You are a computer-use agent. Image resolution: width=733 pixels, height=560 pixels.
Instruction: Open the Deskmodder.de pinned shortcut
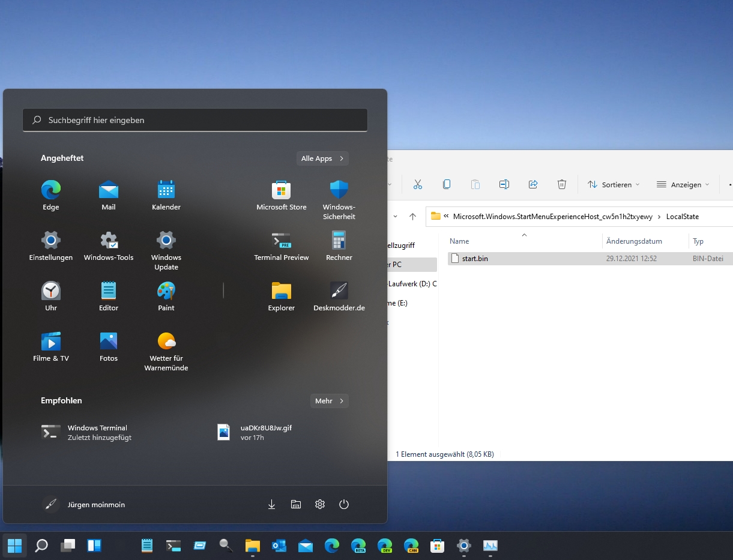(x=339, y=297)
